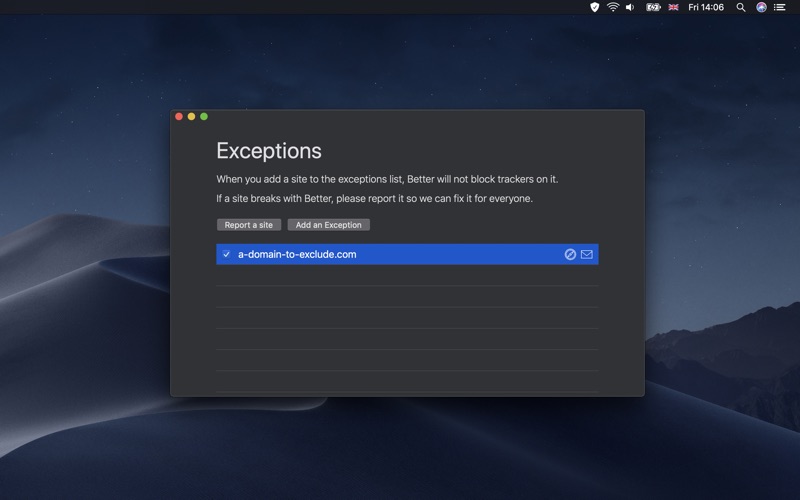Viewport: 800px width, 500px height.
Task: Close the Exceptions window
Action: 179,116
